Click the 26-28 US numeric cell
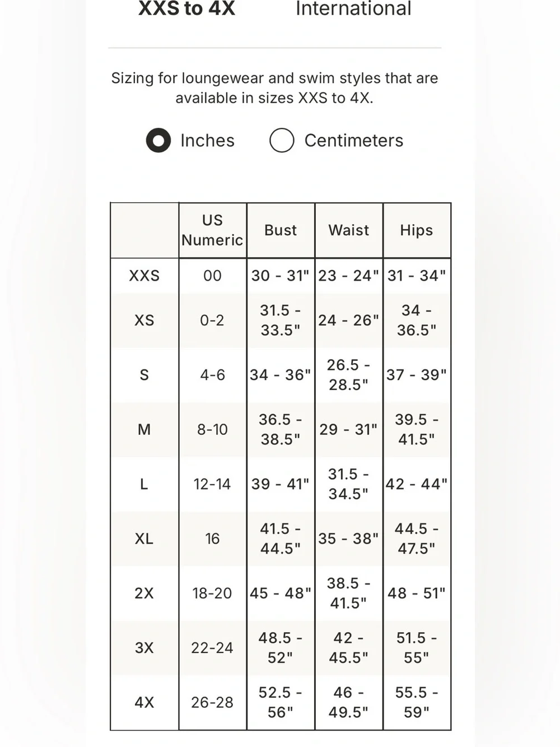This screenshot has width=560, height=747. [212, 702]
